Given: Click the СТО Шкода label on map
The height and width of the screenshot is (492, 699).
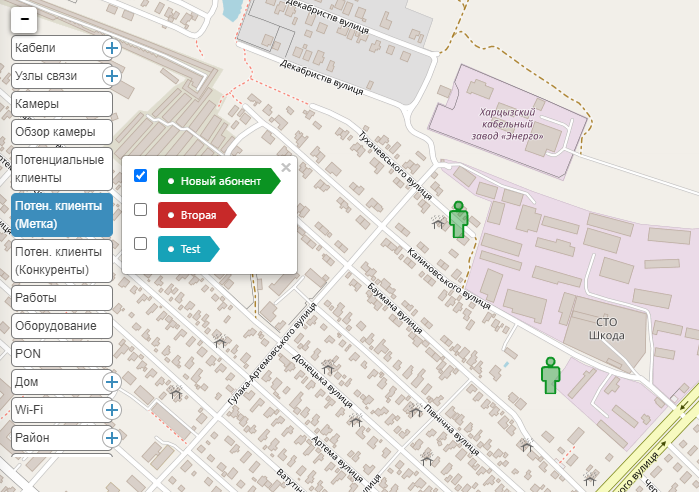Looking at the screenshot, I should [609, 328].
